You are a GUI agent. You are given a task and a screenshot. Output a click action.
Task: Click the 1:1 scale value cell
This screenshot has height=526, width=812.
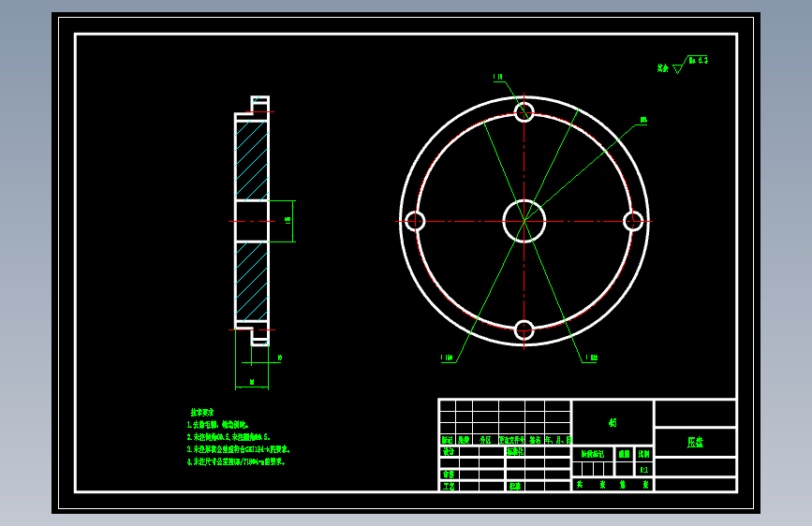tap(644, 470)
